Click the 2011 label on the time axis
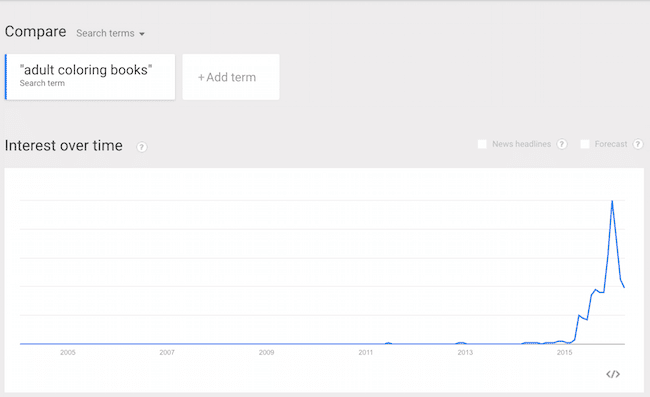 click(x=366, y=352)
